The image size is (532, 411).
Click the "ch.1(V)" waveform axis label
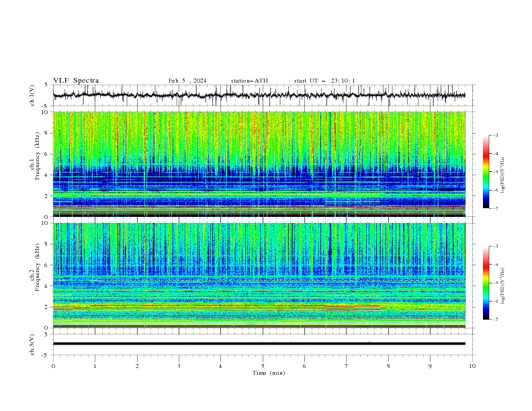[x=32, y=95]
